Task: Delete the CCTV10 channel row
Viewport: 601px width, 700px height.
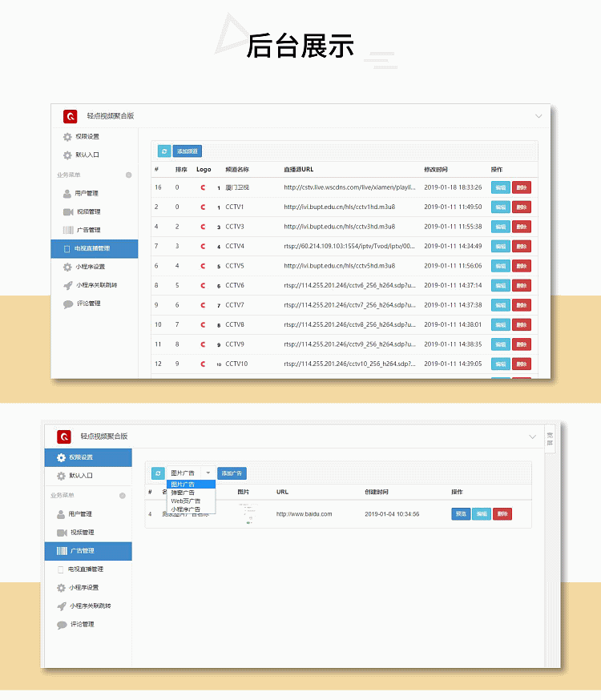Action: (522, 364)
